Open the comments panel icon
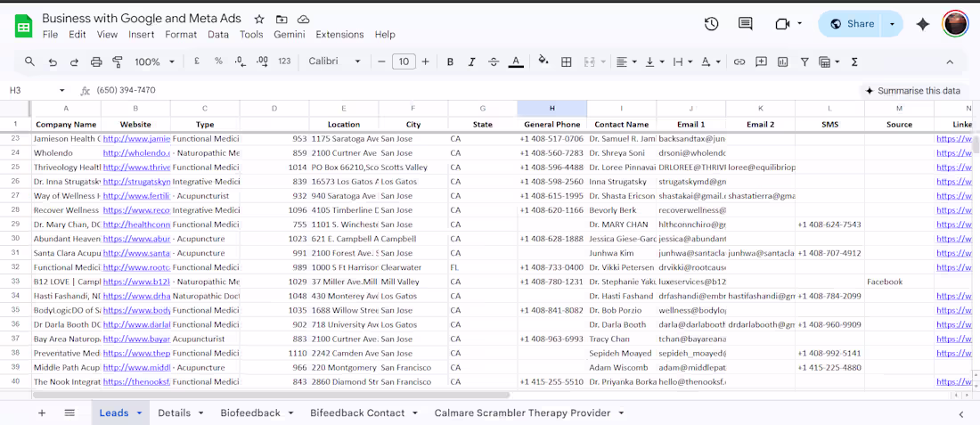This screenshot has width=980, height=425. [745, 24]
